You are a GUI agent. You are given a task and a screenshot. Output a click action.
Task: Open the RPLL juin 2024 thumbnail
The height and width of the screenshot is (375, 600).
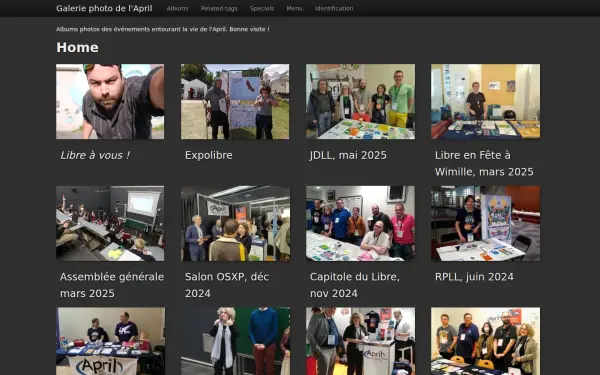tap(486, 223)
